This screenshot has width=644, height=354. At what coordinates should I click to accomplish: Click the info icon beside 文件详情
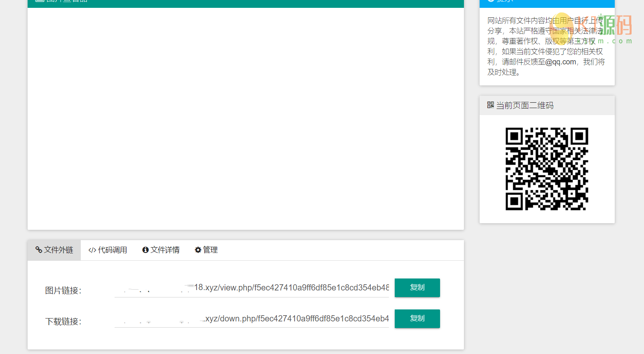(145, 250)
